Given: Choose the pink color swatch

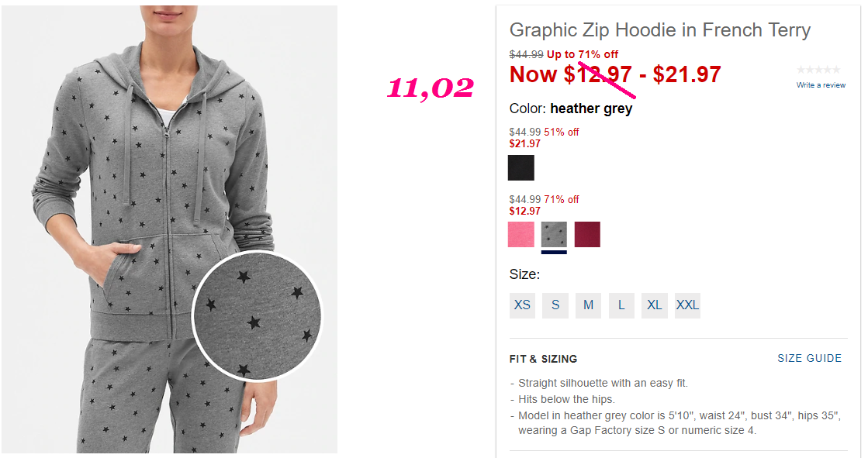Looking at the screenshot, I should click(521, 235).
